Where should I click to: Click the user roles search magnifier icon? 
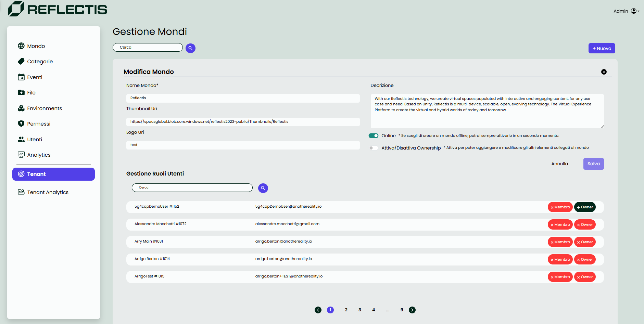263,188
